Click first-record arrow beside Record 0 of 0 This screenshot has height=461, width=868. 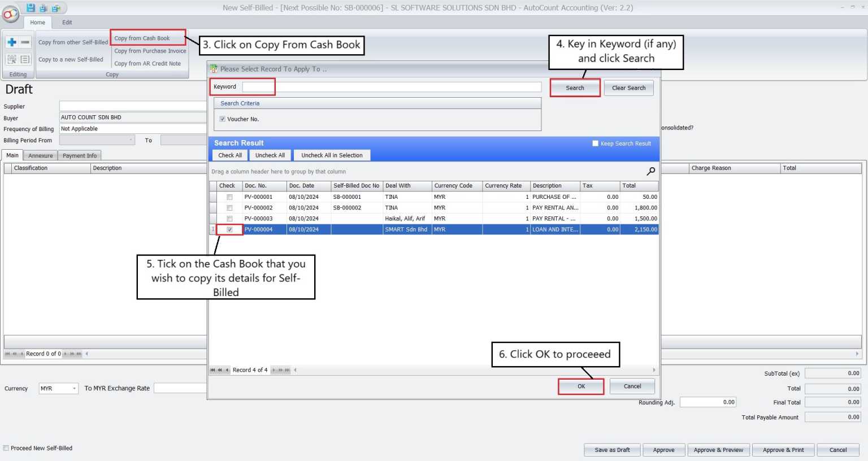pyautogui.click(x=8, y=354)
